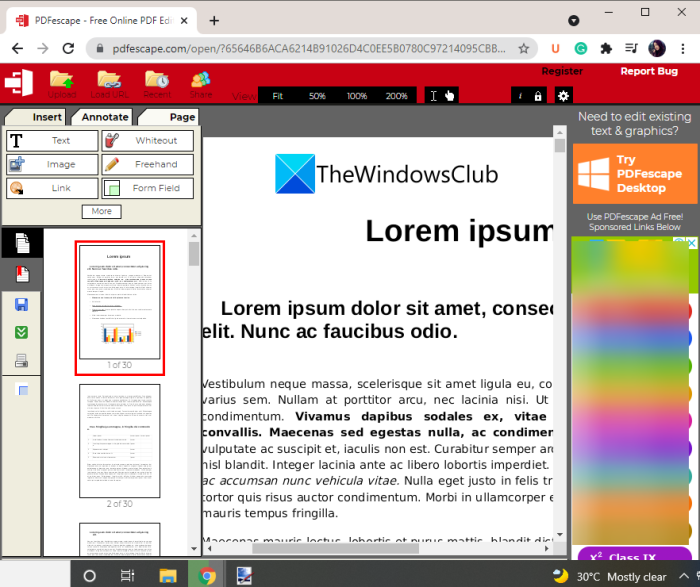Image resolution: width=700 pixels, height=587 pixels.
Task: Show the bookmarks panel icon
Action: (22, 274)
